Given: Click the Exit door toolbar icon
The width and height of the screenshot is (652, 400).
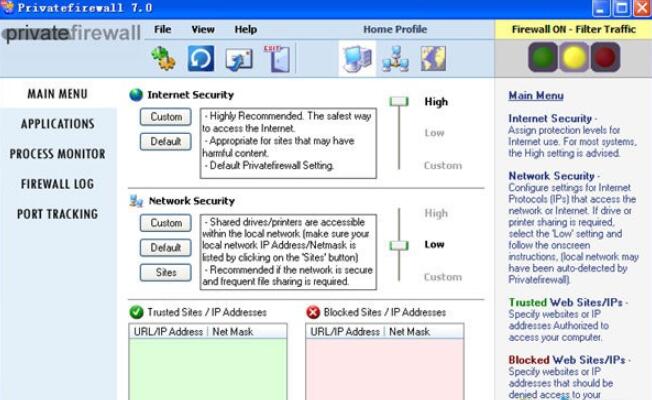Looking at the screenshot, I should pos(277,59).
